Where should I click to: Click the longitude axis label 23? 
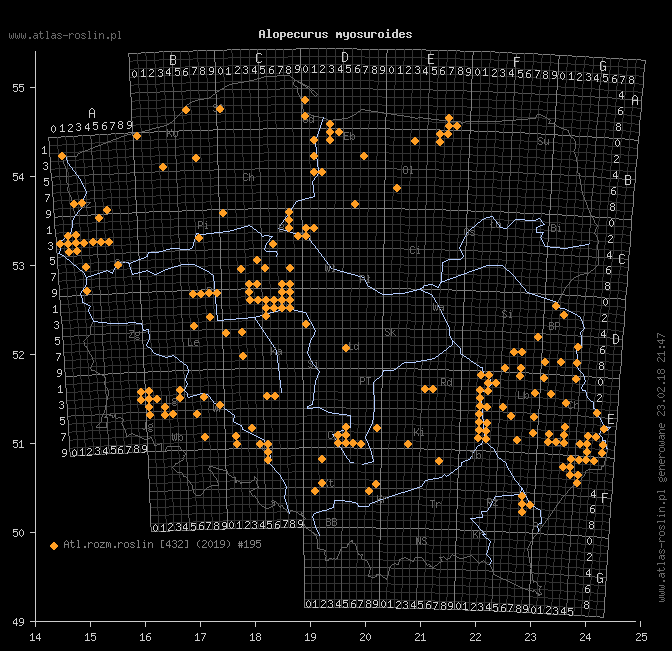(x=531, y=637)
